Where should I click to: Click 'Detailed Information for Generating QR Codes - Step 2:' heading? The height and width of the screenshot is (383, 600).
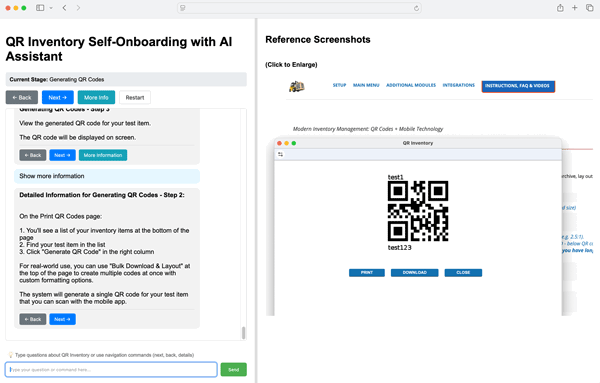(x=102, y=195)
